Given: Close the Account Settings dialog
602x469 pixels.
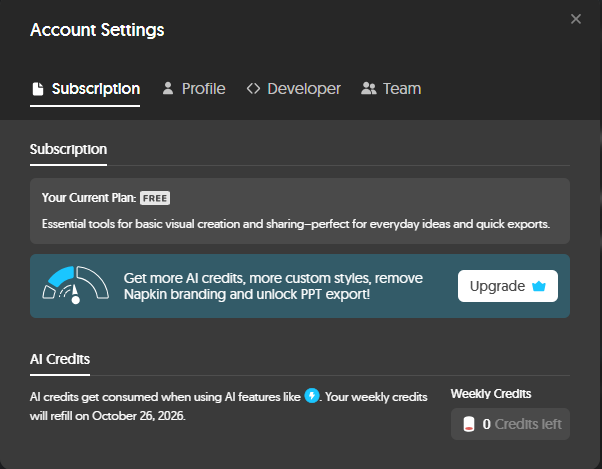Looking at the screenshot, I should tap(576, 19).
